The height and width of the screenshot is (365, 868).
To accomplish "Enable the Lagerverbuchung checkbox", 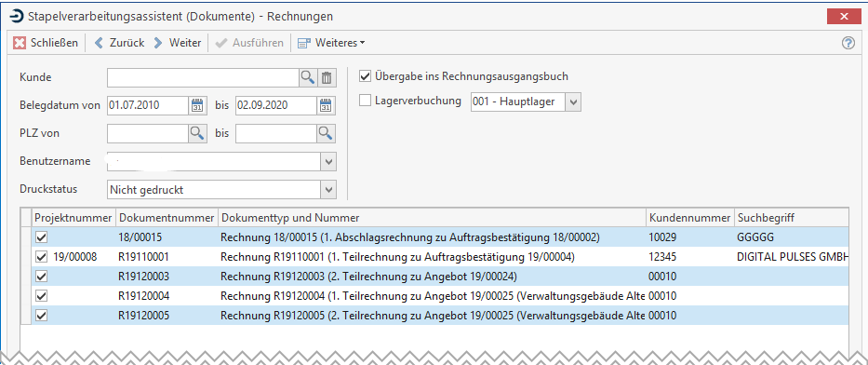I will 366,101.
